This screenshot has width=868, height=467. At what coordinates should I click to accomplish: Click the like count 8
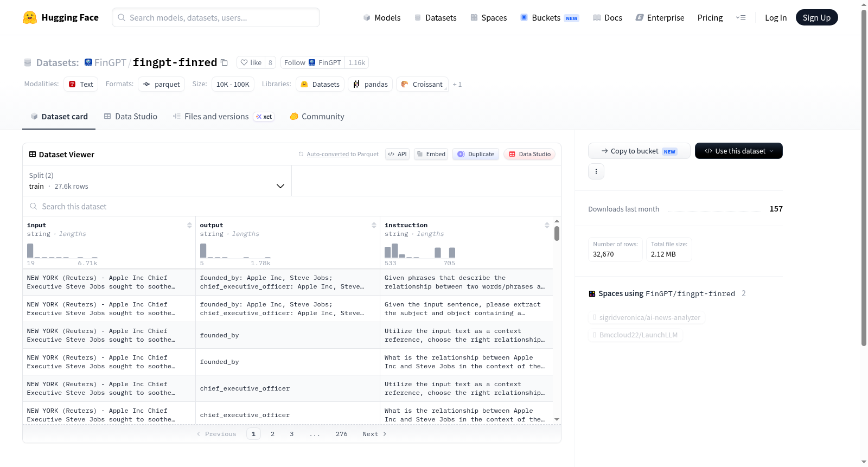[x=270, y=62]
